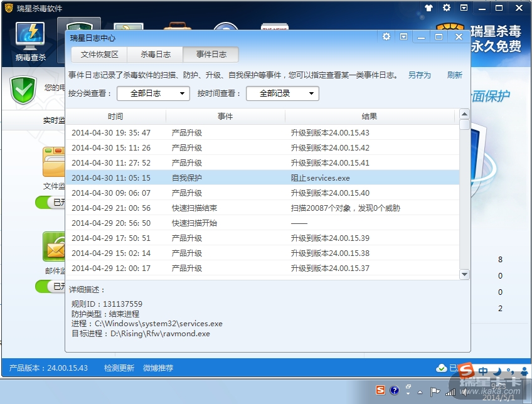Click the 另存为 save-as link
532x404 pixels.
pos(420,75)
